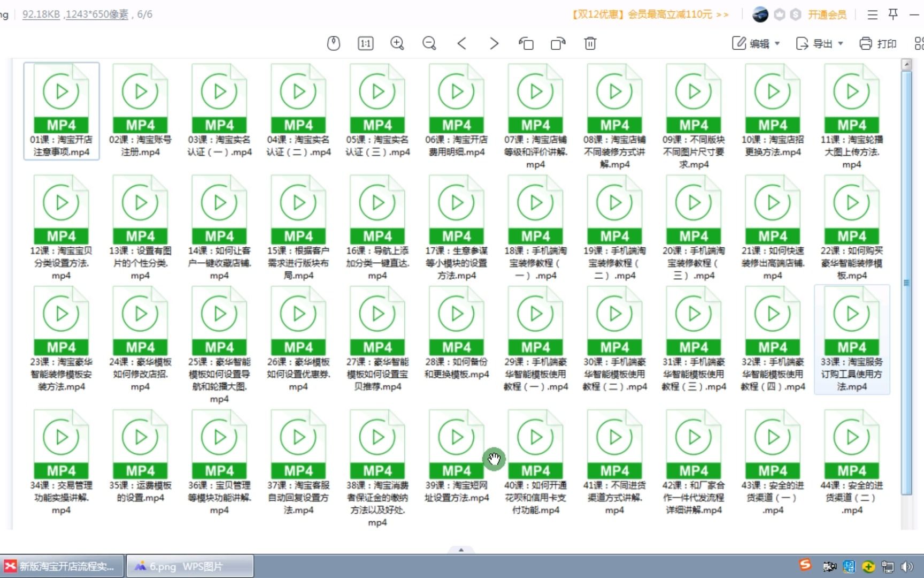Go to the next image
The height and width of the screenshot is (578, 924).
[x=494, y=43]
